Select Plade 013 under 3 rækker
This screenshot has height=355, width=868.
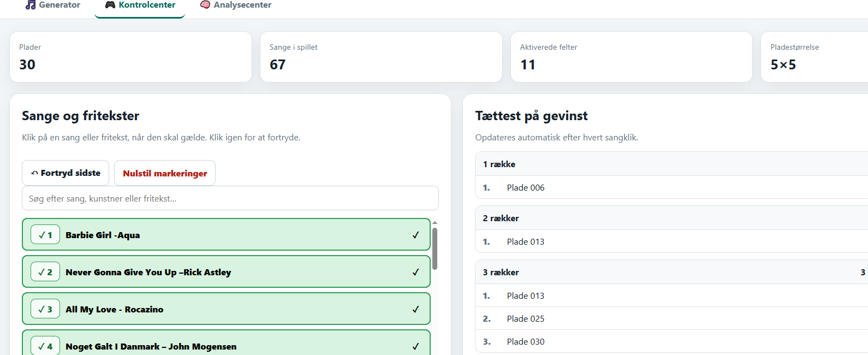pos(671,295)
